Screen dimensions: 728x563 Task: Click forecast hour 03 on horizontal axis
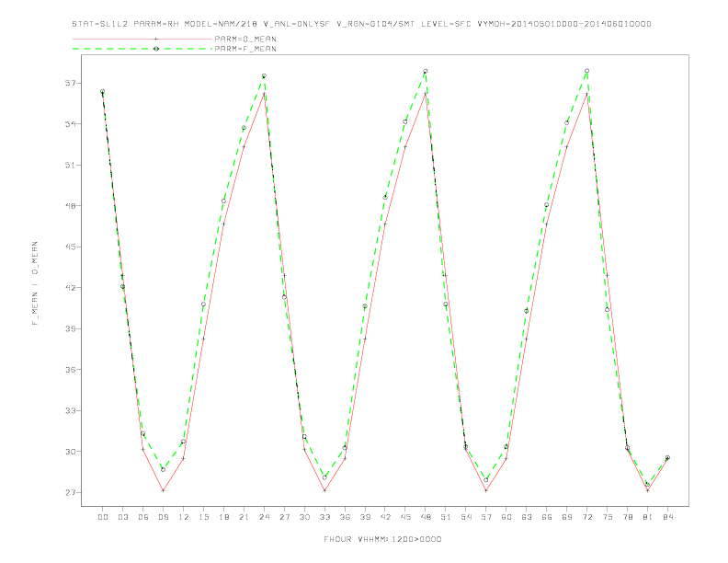122,517
